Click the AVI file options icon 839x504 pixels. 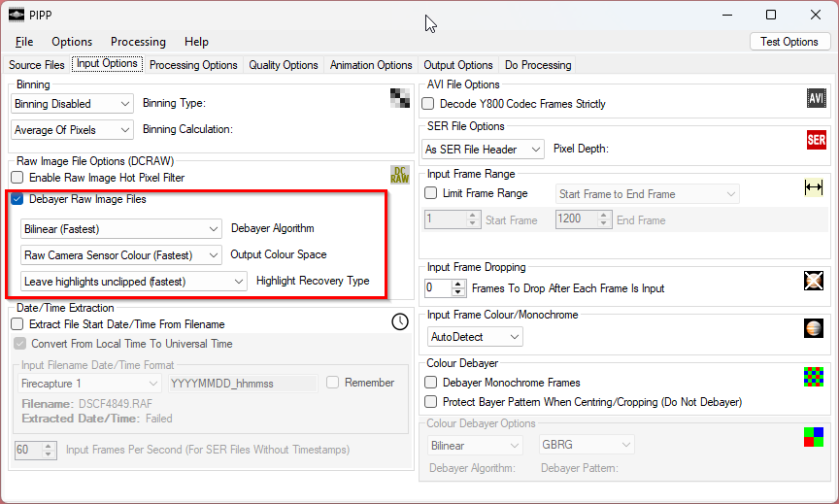coord(816,98)
